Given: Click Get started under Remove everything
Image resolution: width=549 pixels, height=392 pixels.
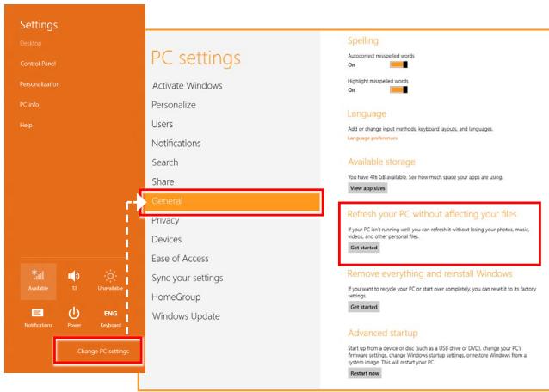Looking at the screenshot, I should click(364, 307).
